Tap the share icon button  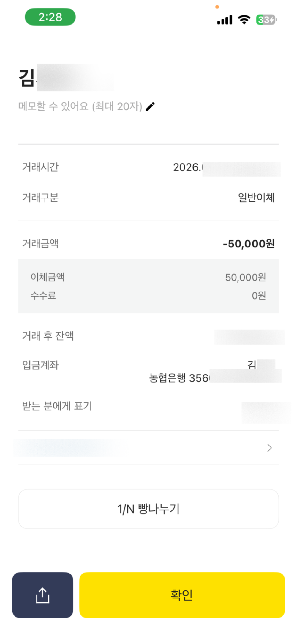pos(42,595)
